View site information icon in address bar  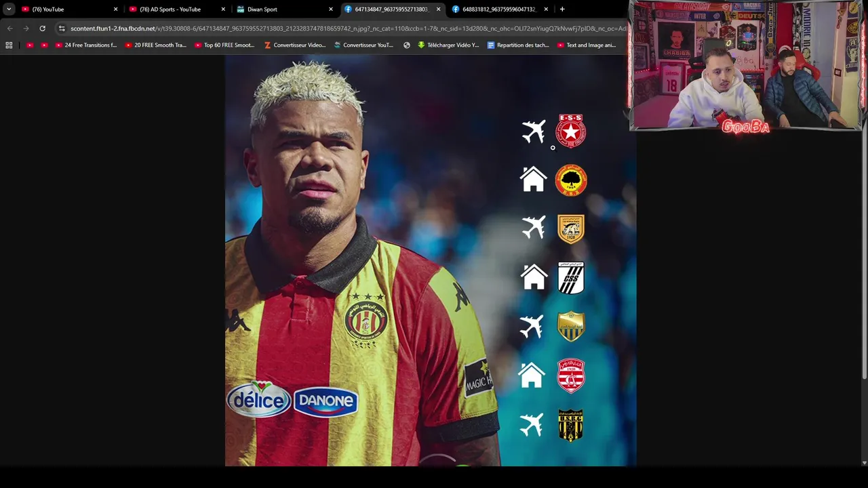pyautogui.click(x=62, y=28)
